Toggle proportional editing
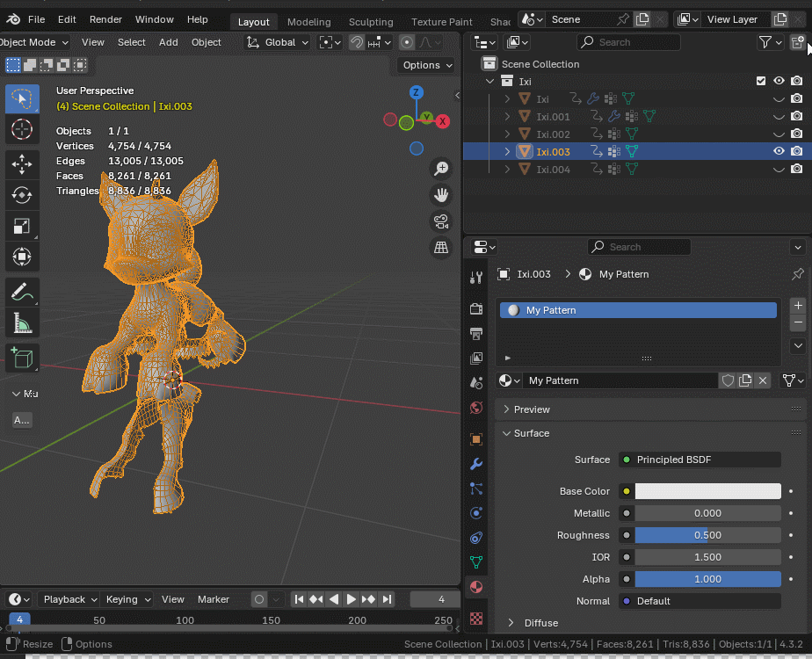Image resolution: width=812 pixels, height=659 pixels. click(x=407, y=42)
